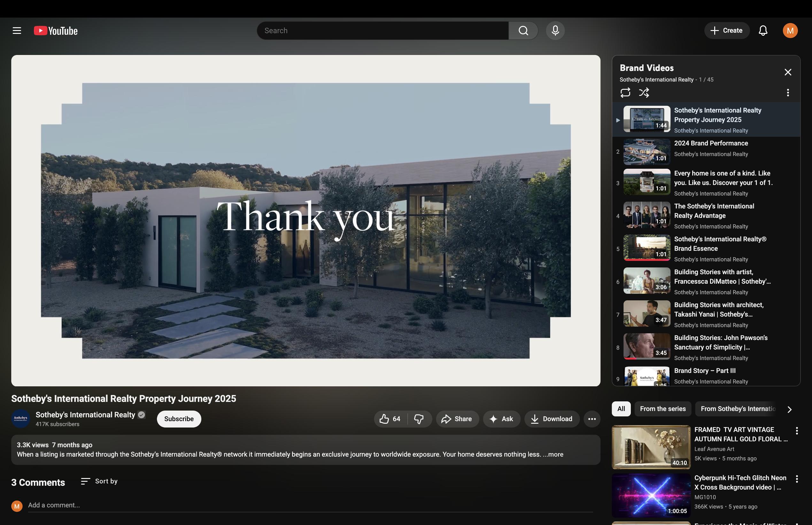Screen dimensions: 812x525
Task: Toggle loop playlist
Action: click(x=625, y=93)
